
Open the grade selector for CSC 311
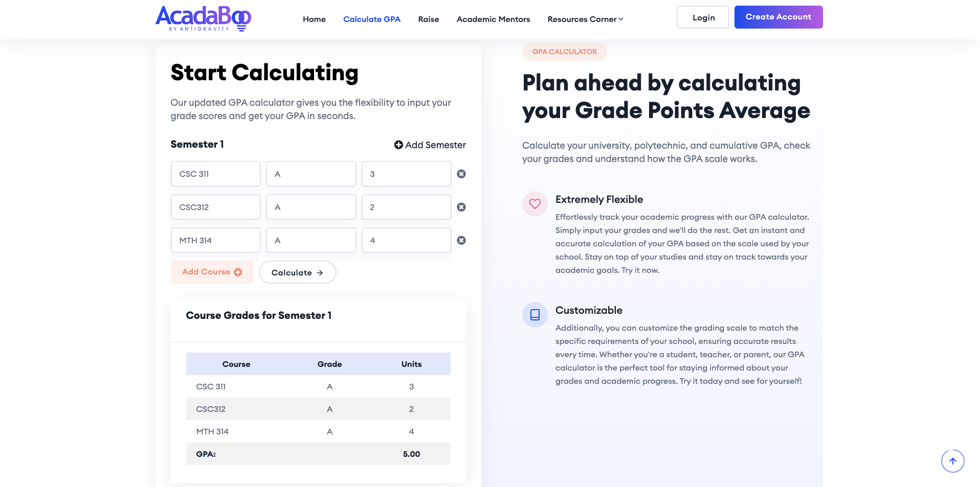tap(310, 174)
